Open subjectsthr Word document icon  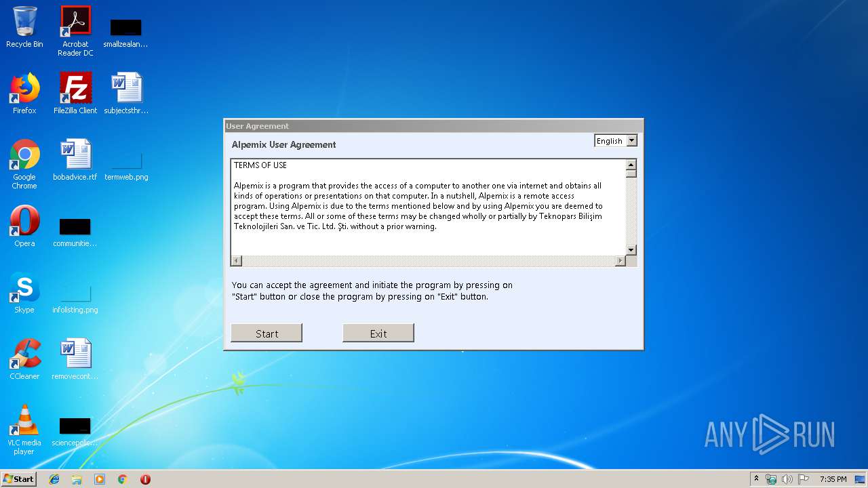point(126,94)
